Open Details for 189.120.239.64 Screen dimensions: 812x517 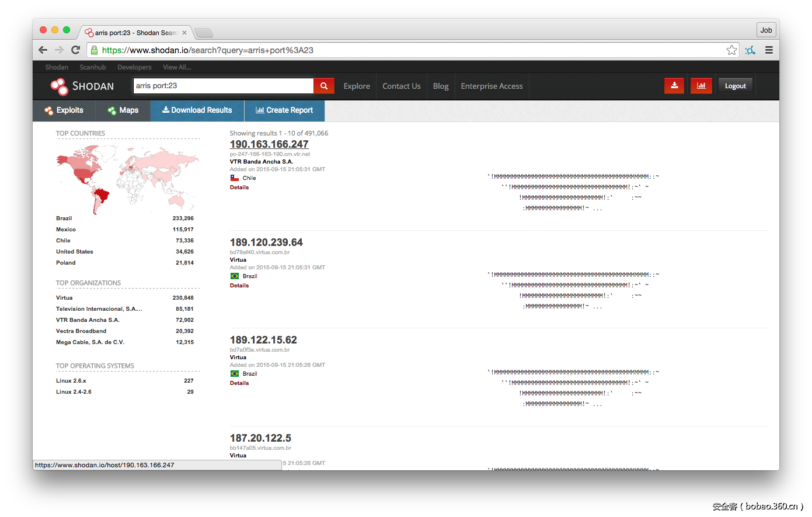[x=239, y=286]
